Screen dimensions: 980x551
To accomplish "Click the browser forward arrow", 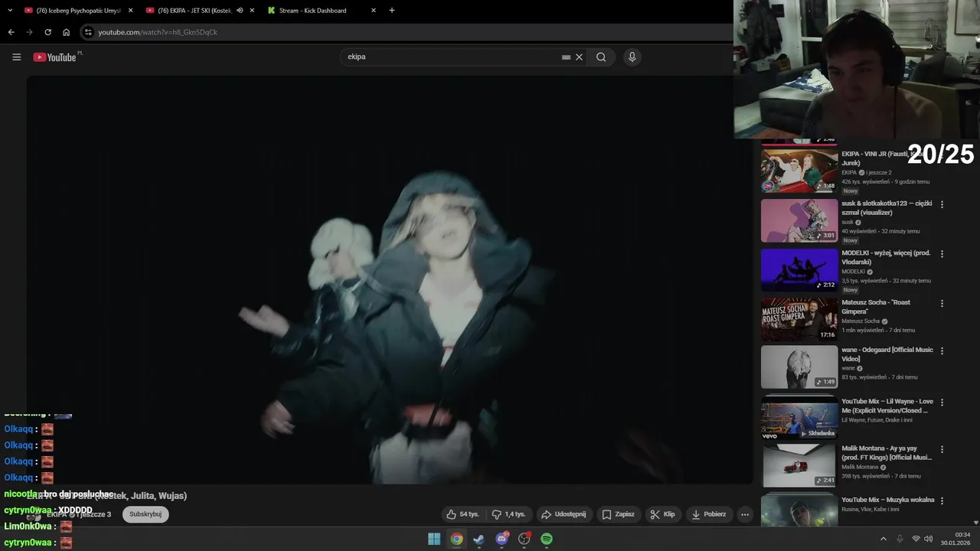I will [x=29, y=32].
